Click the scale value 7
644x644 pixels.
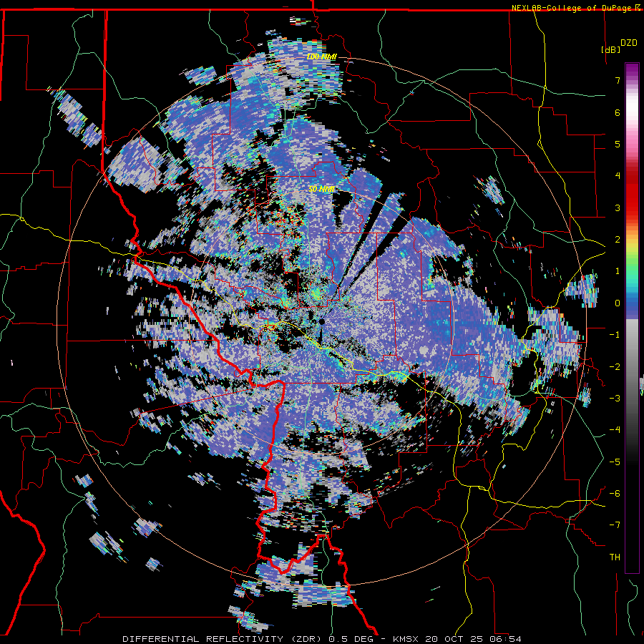618,80
